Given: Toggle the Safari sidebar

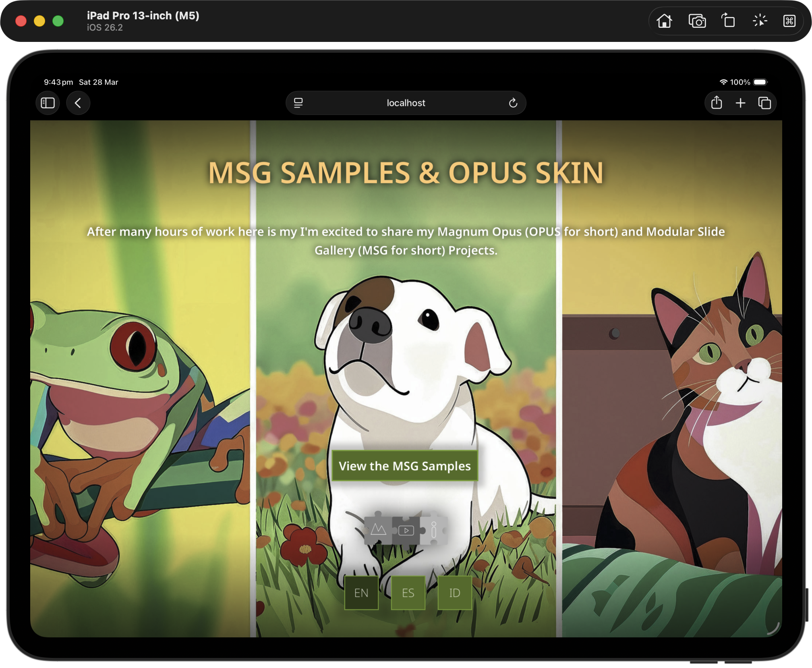Looking at the screenshot, I should (x=48, y=103).
